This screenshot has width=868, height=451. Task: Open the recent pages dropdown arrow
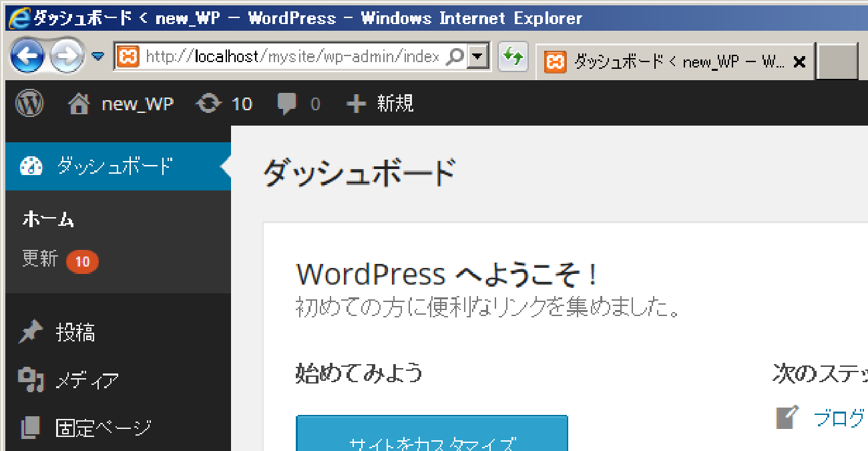click(x=98, y=56)
